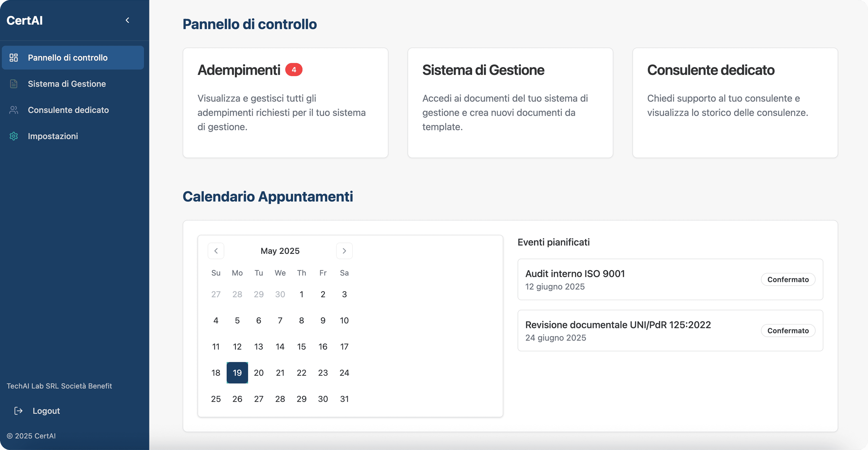Click the Calendario Appuntamenti heading

coord(268,197)
